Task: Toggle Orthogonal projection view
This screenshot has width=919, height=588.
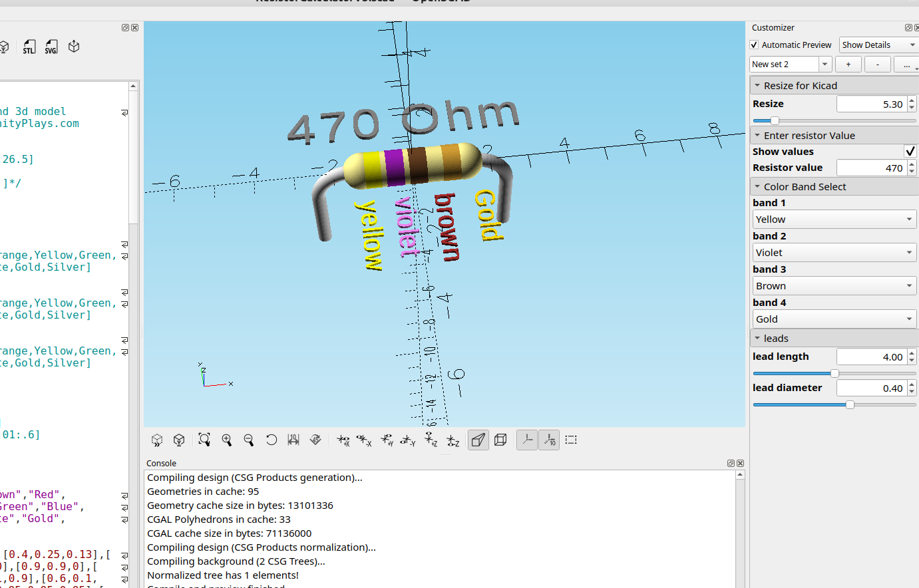Action: [x=500, y=440]
